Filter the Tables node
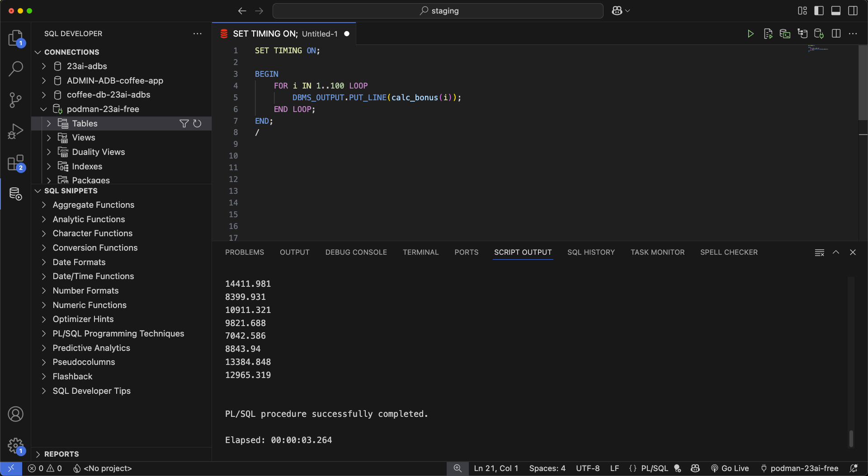868x476 pixels. (184, 123)
